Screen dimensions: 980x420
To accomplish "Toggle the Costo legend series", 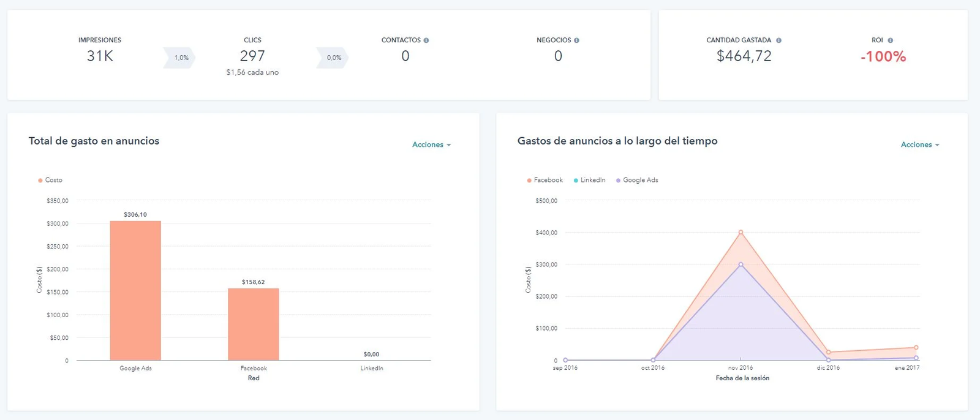I will point(50,180).
